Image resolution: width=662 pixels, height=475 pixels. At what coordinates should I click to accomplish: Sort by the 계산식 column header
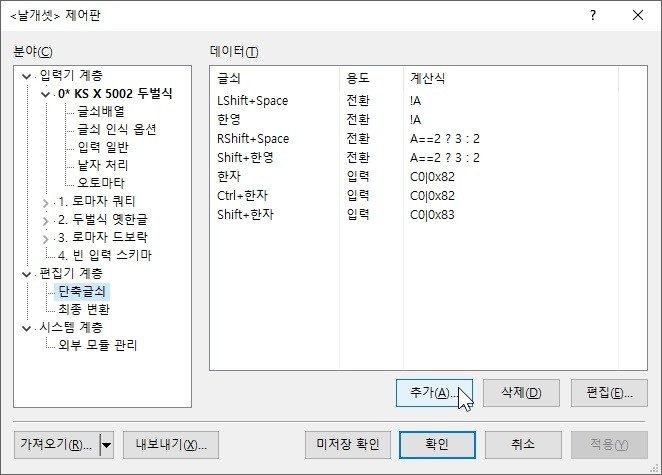[x=511, y=78]
